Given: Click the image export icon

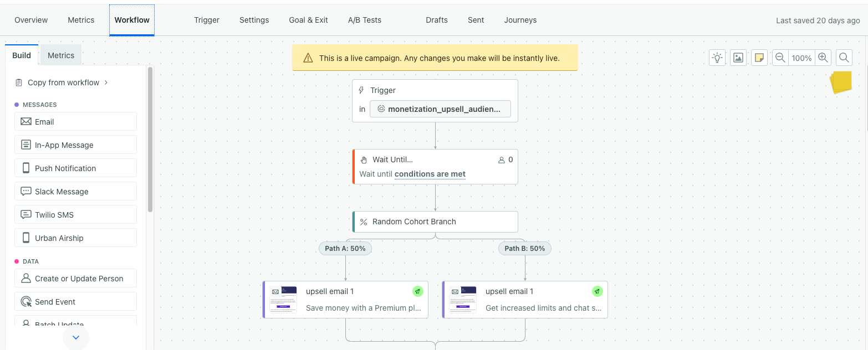Looking at the screenshot, I should point(738,58).
